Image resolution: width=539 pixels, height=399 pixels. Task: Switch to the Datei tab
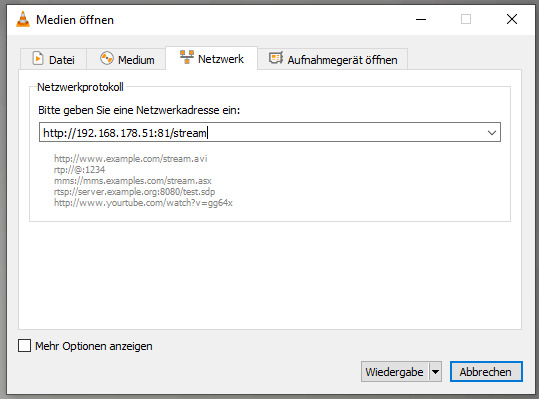pyautogui.click(x=53, y=59)
